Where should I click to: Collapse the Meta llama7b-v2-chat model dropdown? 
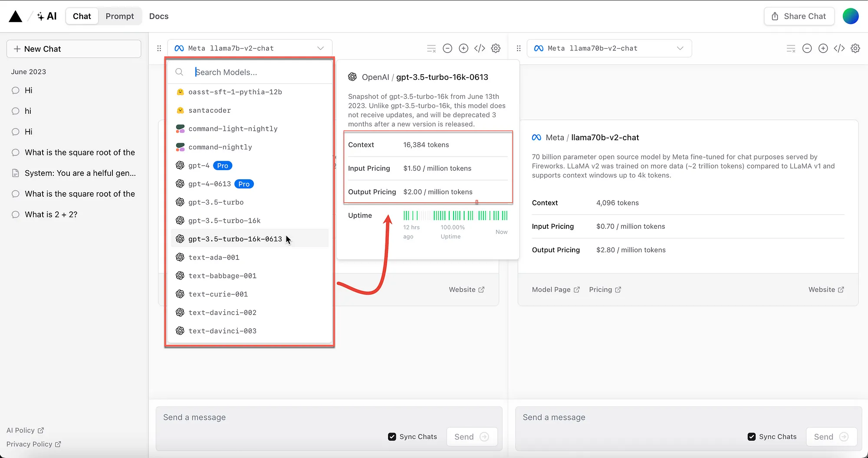coord(250,48)
